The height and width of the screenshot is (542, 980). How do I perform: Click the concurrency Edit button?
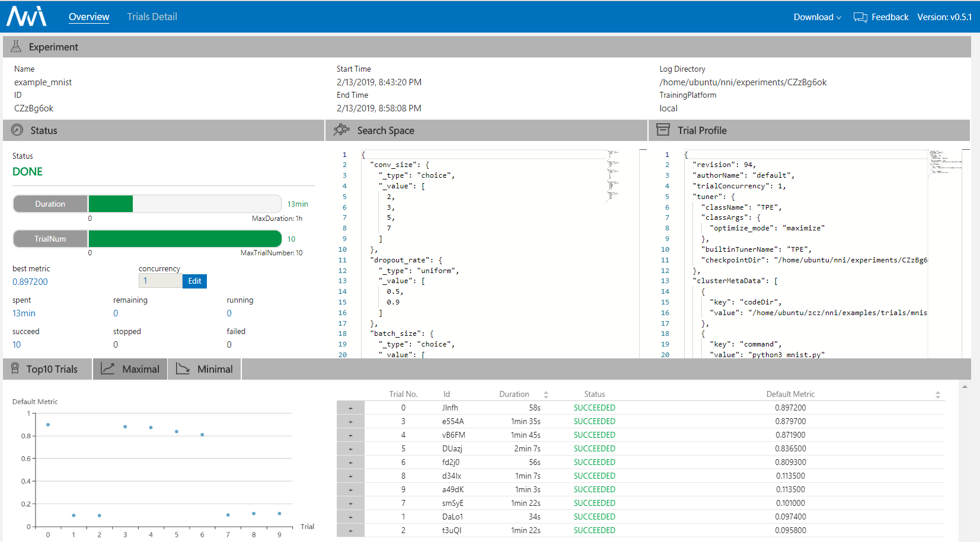click(194, 281)
